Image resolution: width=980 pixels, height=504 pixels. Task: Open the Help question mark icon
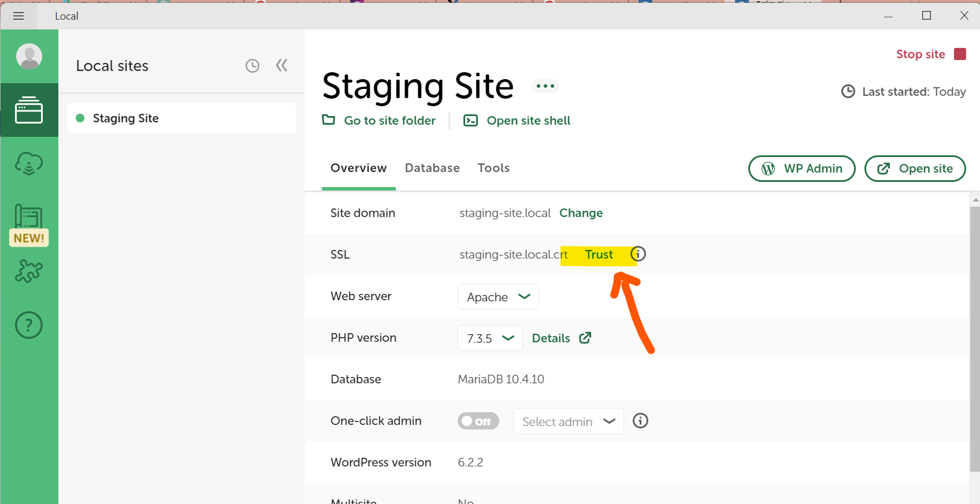pyautogui.click(x=29, y=325)
